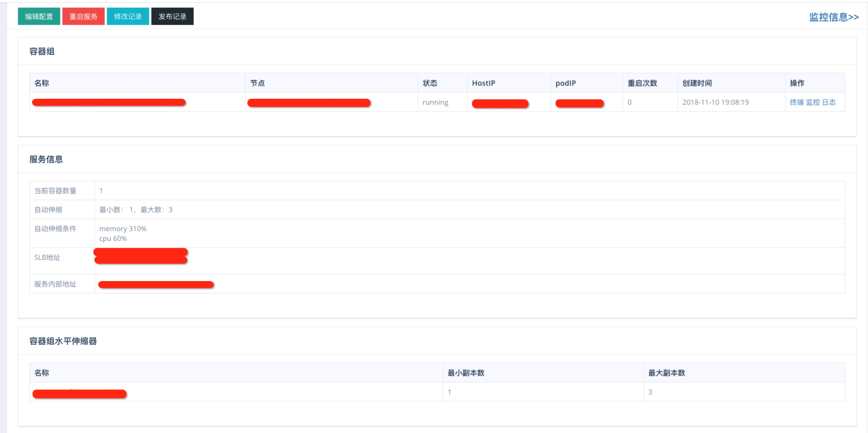Click the HostIP column header
Image resolution: width=868 pixels, height=433 pixels.
[x=483, y=83]
